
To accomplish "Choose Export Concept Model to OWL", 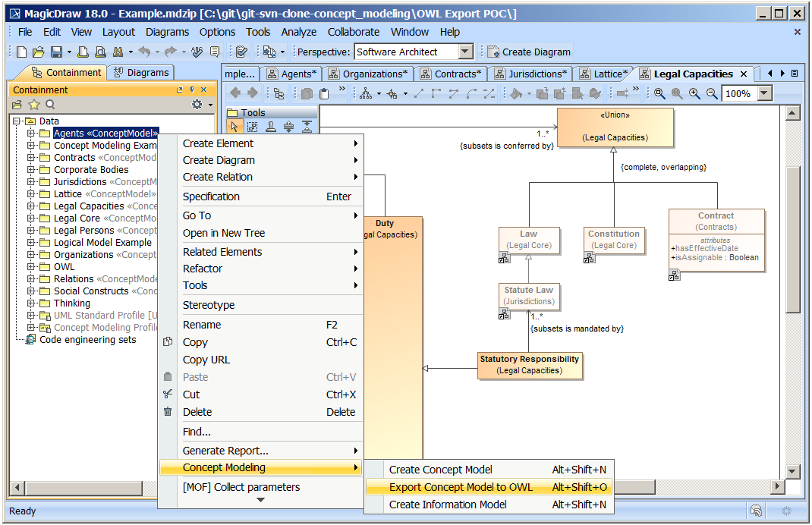I will 461,487.
